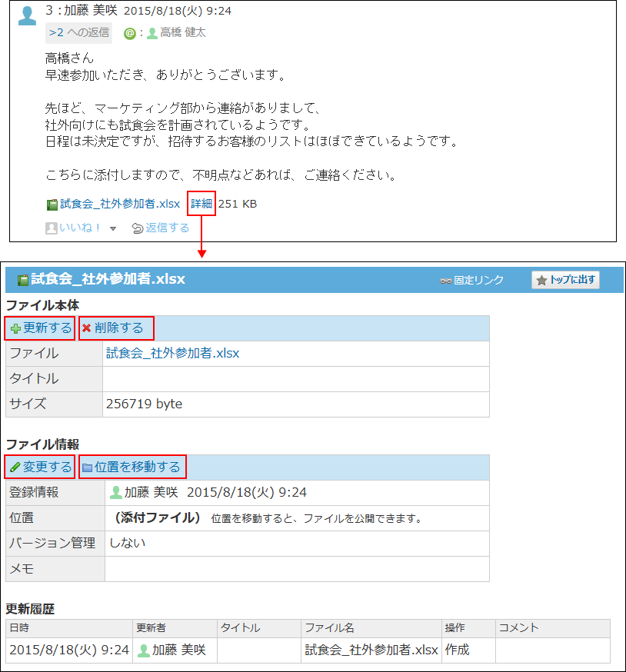Click 加藤 美咲 in the 更新履歴 table
The height and width of the screenshot is (672, 626).
pos(178,650)
